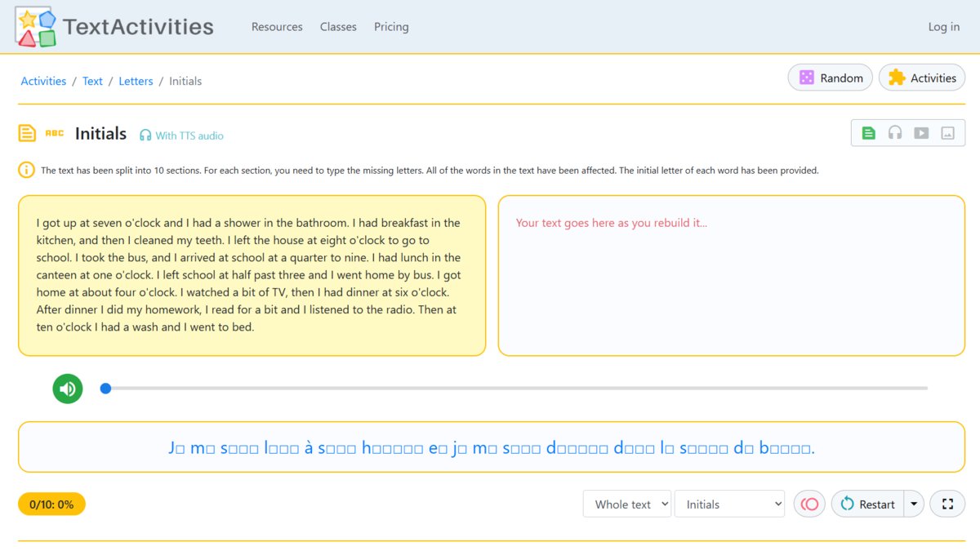Open the Activities puzzle button

(922, 78)
